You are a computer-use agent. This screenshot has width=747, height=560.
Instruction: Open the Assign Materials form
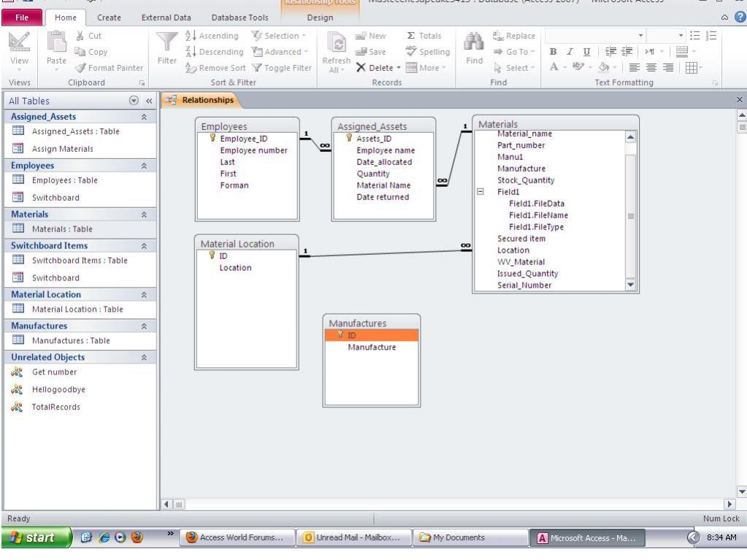[x=62, y=149]
